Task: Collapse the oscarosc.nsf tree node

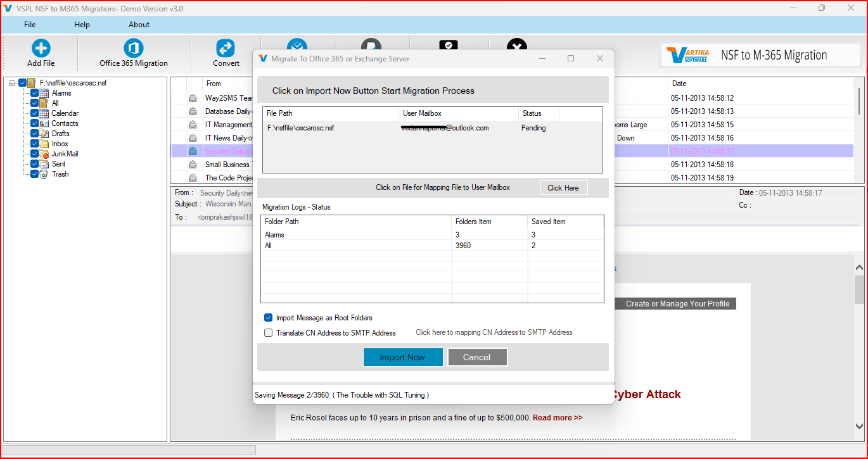Action: pyautogui.click(x=12, y=82)
